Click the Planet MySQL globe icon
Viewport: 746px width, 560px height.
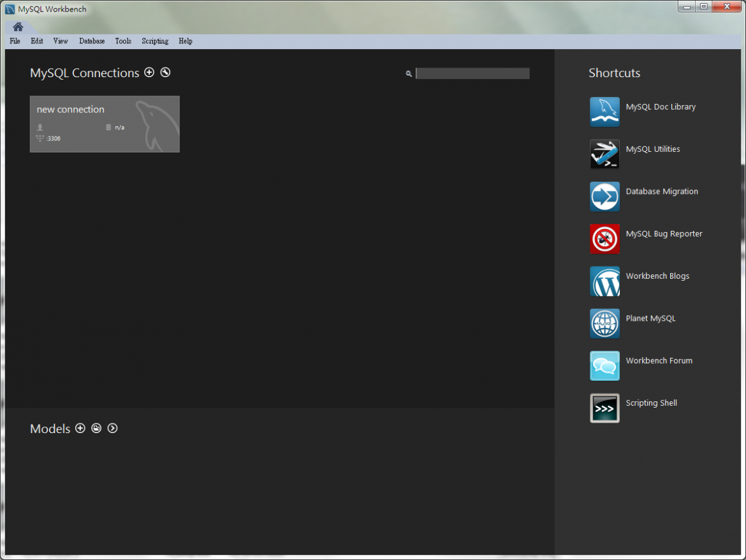604,323
